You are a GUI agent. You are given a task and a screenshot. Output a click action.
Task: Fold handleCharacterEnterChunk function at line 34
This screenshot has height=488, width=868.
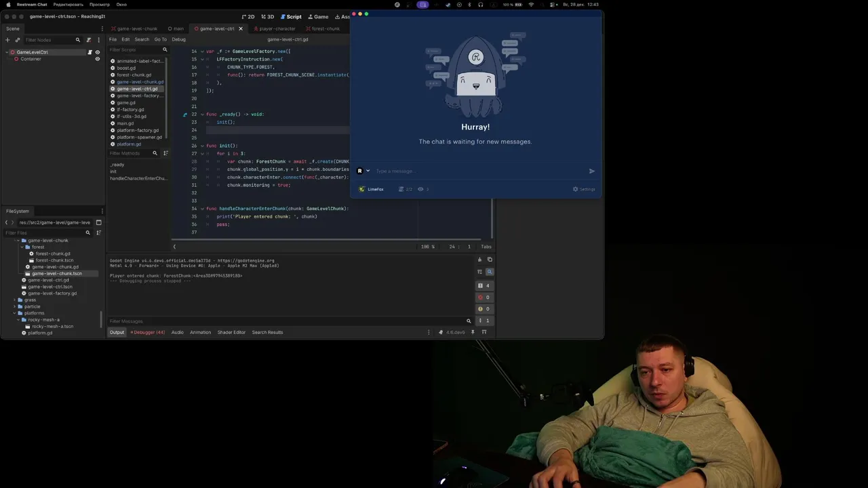[x=202, y=209]
